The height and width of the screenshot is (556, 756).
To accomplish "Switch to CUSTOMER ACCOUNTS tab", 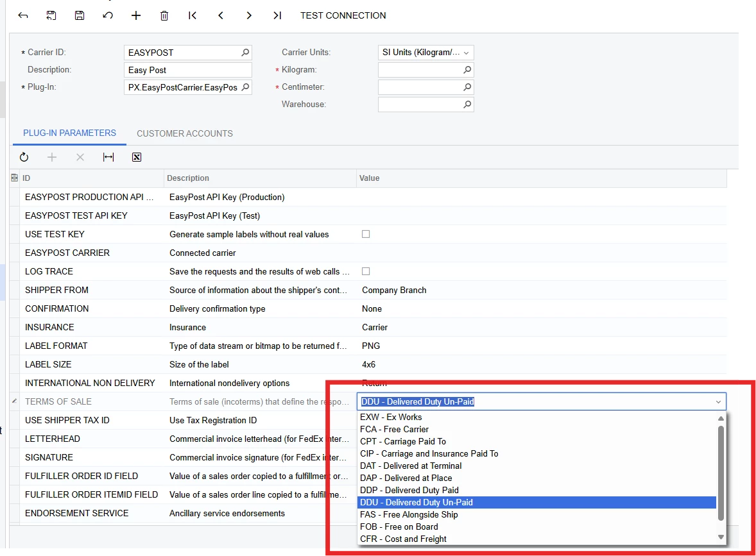I will click(x=185, y=133).
